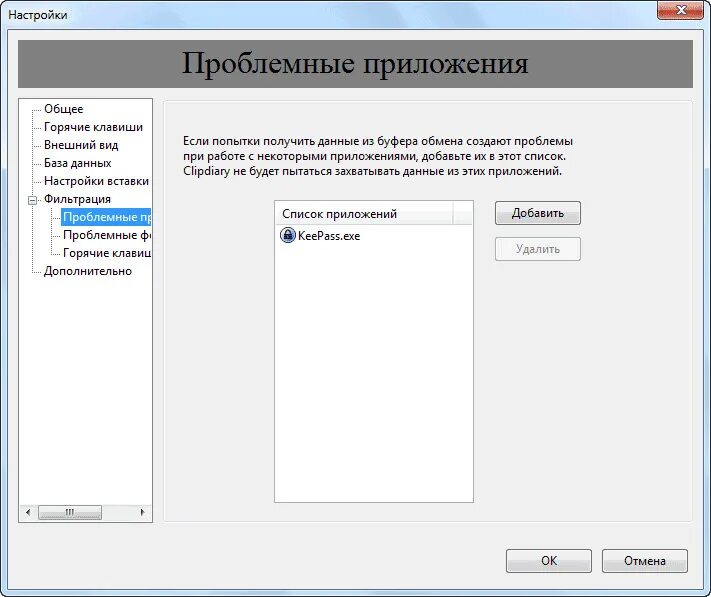Click left arrow of tree scrollbar
Image resolution: width=711 pixels, height=597 pixels.
pos(28,512)
